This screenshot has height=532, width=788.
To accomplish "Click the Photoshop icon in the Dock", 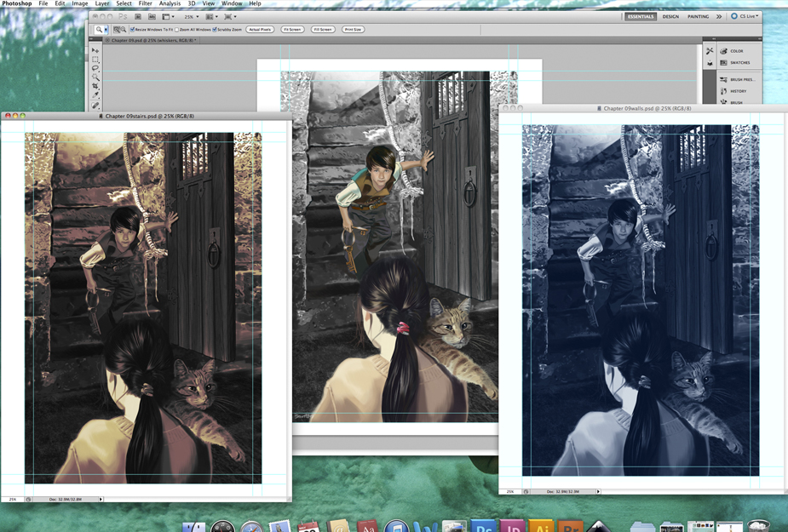I will (483, 526).
